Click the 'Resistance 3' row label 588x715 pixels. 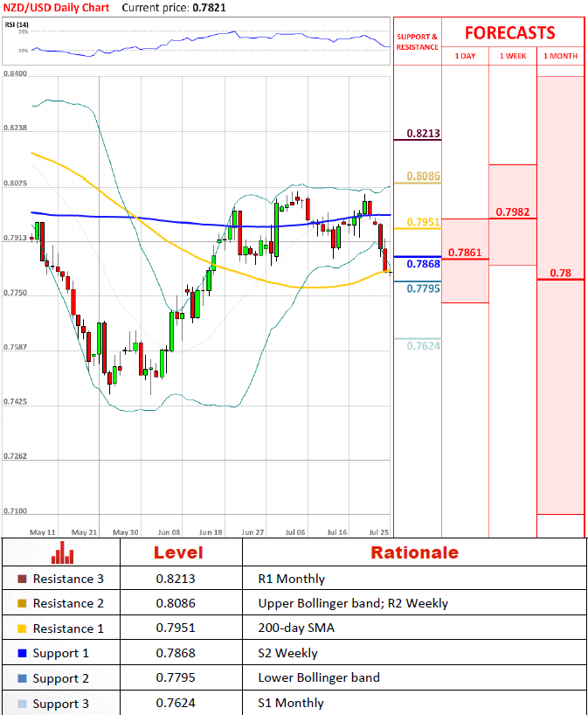point(68,579)
